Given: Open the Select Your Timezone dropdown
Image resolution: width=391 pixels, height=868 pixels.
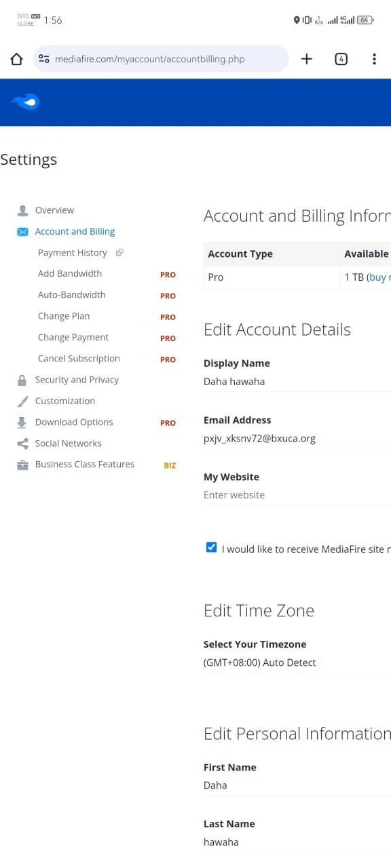Looking at the screenshot, I should (297, 663).
